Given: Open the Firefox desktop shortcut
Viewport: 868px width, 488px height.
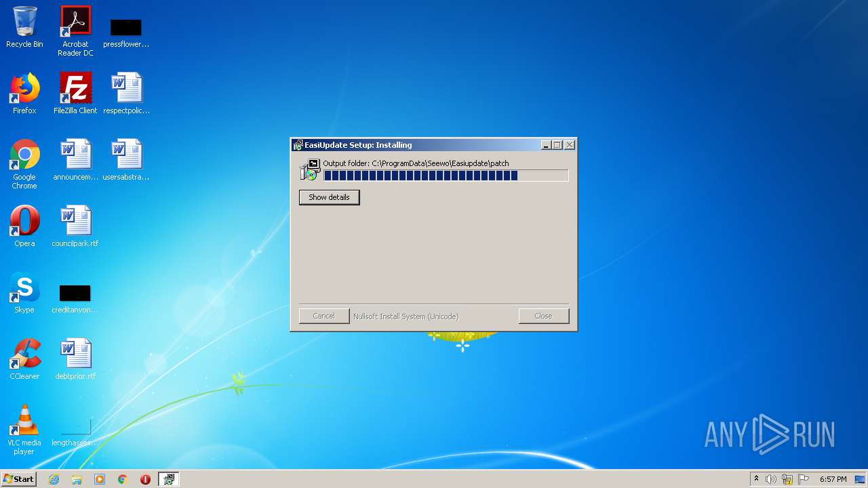Looking at the screenshot, I should (x=24, y=94).
